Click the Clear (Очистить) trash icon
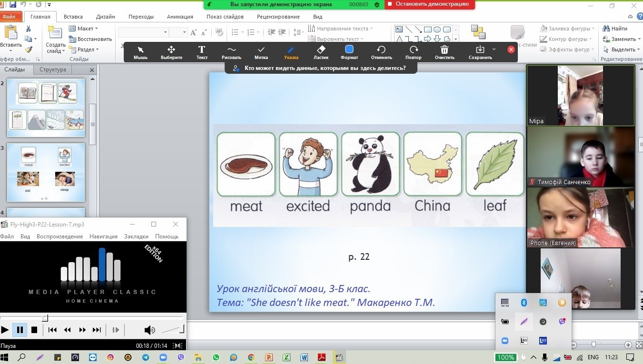Screen dimensions: 643x364 (x=444, y=52)
